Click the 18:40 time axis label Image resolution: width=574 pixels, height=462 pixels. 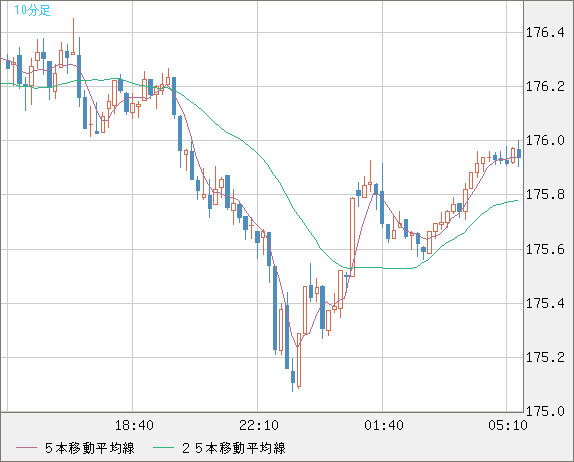pyautogui.click(x=134, y=425)
